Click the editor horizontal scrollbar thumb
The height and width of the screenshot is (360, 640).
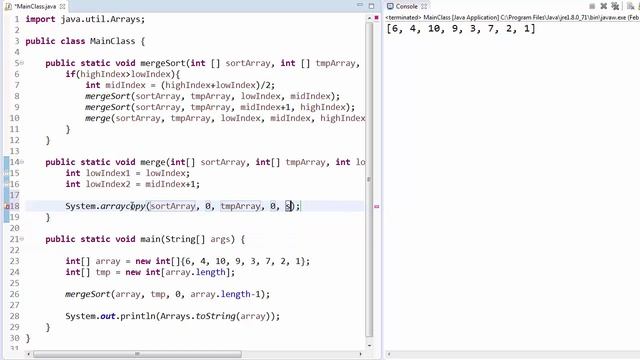tap(138, 354)
